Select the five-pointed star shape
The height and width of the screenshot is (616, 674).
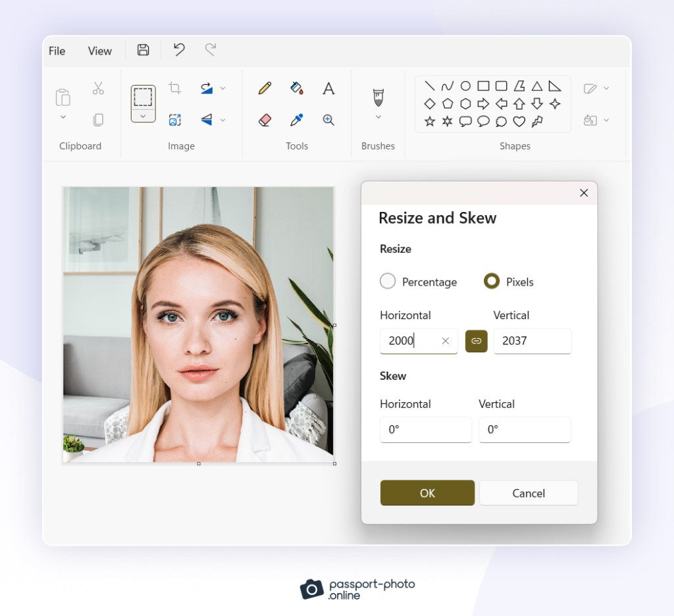[x=431, y=120]
